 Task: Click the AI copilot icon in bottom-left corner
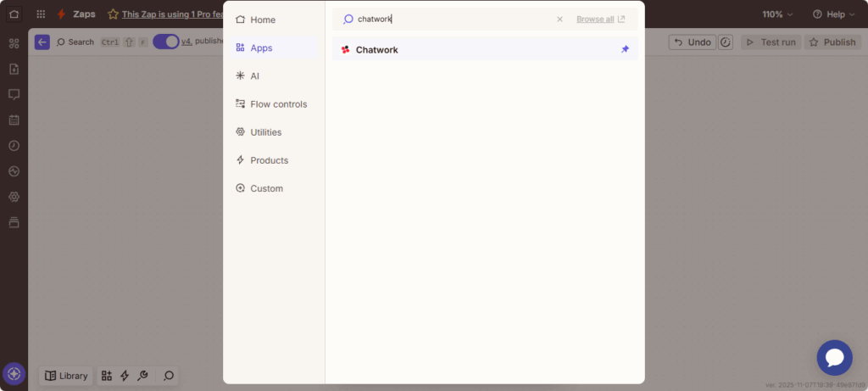click(14, 374)
